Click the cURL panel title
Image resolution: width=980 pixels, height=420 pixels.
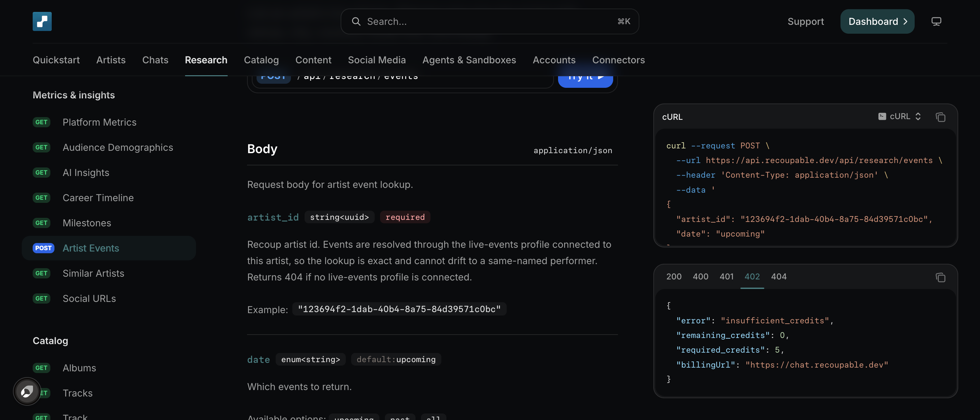click(672, 117)
